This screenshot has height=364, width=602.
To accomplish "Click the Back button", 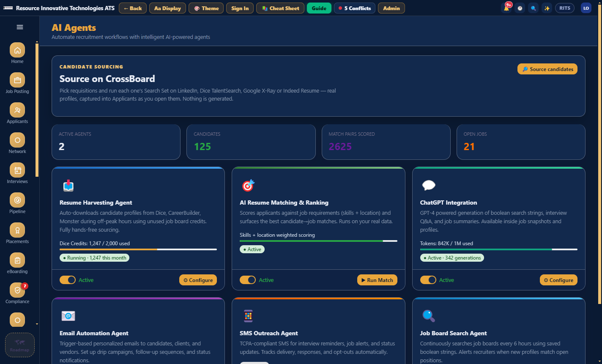I will (133, 8).
